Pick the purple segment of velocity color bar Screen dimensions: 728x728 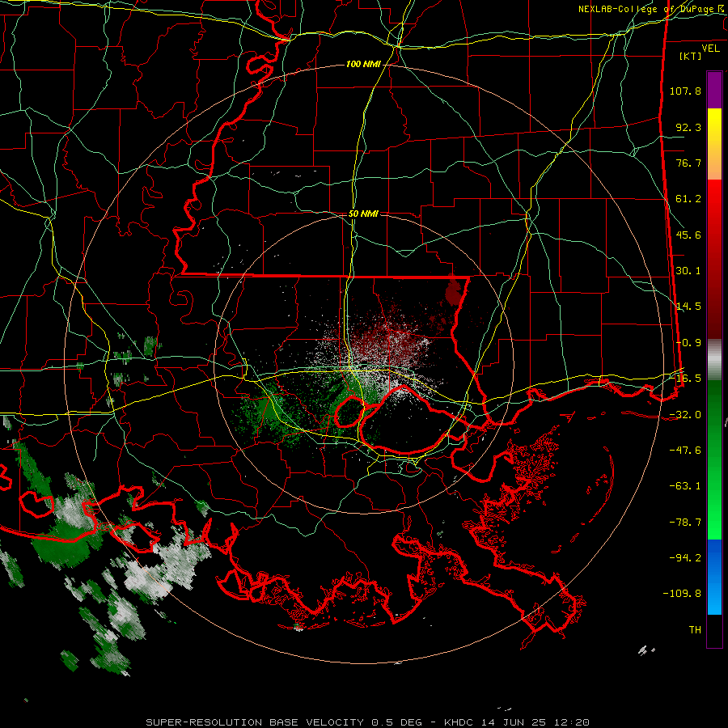(x=714, y=90)
